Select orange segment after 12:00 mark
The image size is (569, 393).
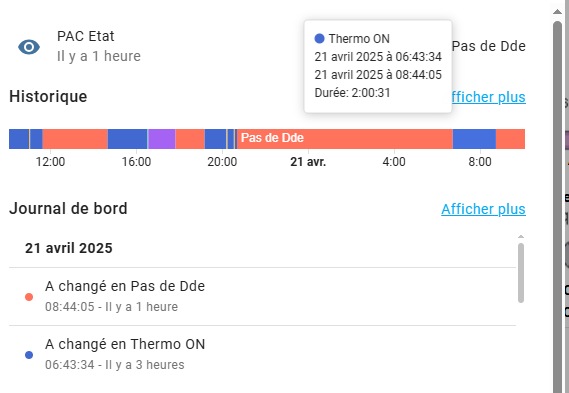pos(75,139)
